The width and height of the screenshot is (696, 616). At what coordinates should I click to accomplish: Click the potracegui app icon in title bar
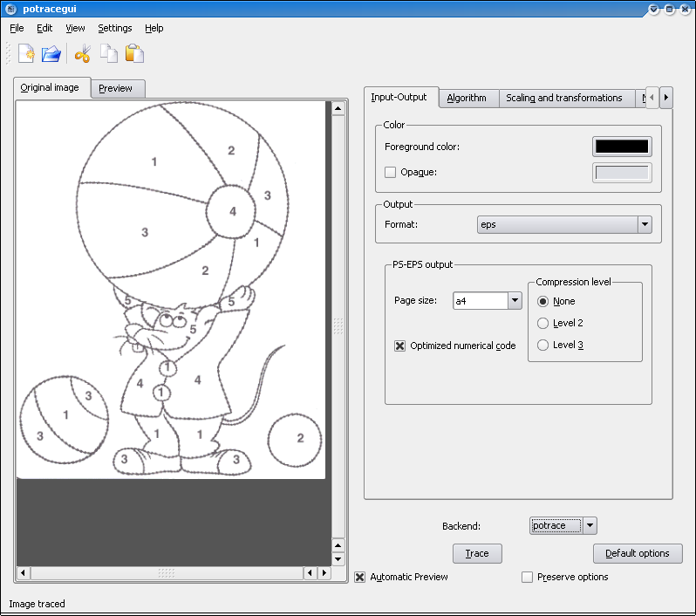11,9
